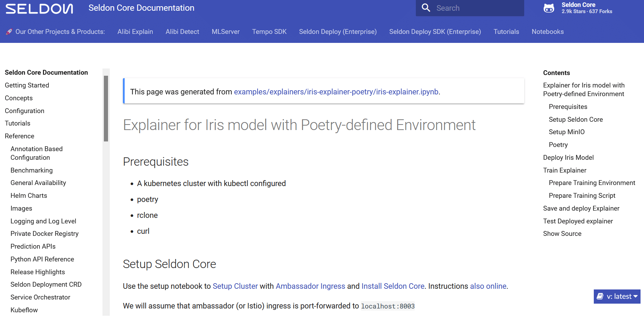This screenshot has height=323, width=644.
Task: Open the Seldon Core GitHub repository icon
Action: 549,8
